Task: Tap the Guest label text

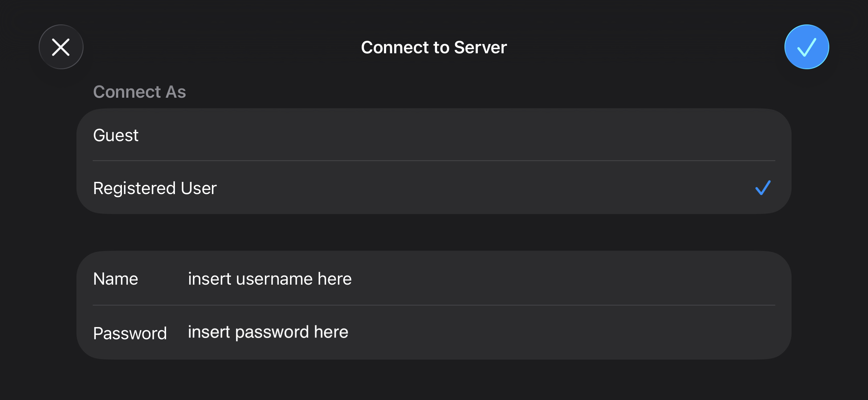Action: click(x=115, y=135)
